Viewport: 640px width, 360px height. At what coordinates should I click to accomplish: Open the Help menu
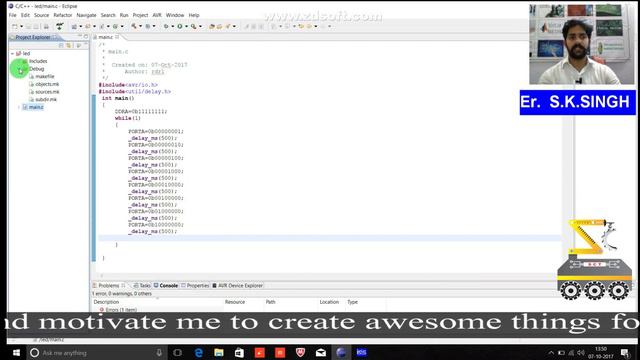(x=194, y=15)
